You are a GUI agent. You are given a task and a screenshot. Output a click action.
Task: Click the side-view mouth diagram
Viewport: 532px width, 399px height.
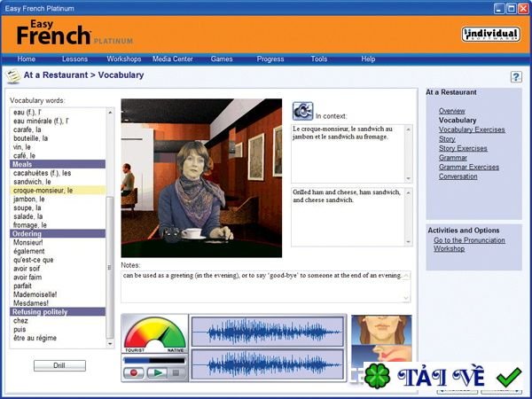coord(381,354)
